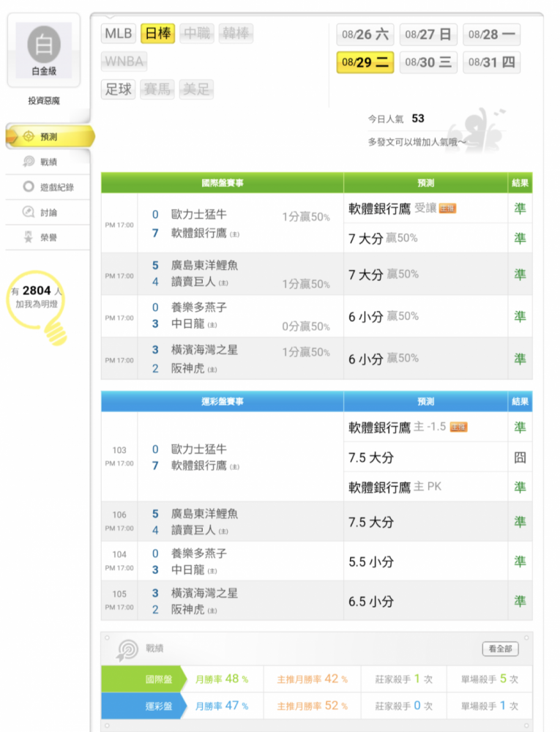Open the 軟體銀行鷹 受讓 prediction entry
Image resolution: width=560 pixels, height=732 pixels.
pos(403,208)
